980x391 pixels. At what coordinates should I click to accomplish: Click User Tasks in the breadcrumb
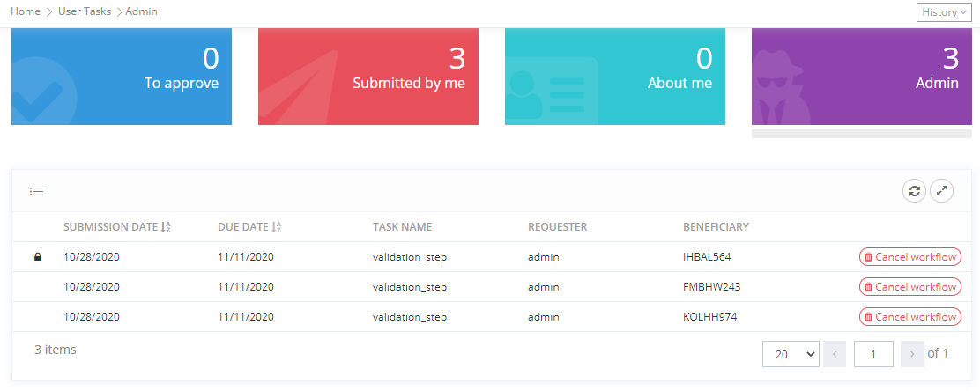click(x=85, y=11)
